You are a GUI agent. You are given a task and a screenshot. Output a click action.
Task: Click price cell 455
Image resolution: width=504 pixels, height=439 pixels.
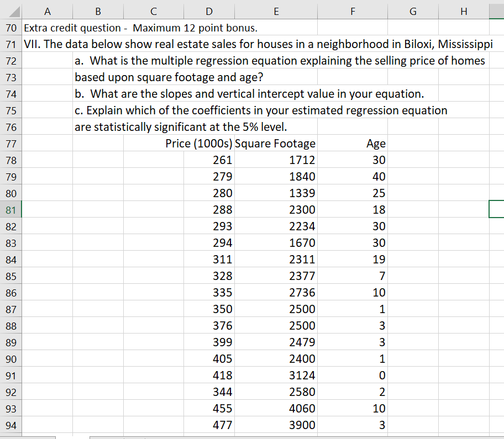coord(209,408)
